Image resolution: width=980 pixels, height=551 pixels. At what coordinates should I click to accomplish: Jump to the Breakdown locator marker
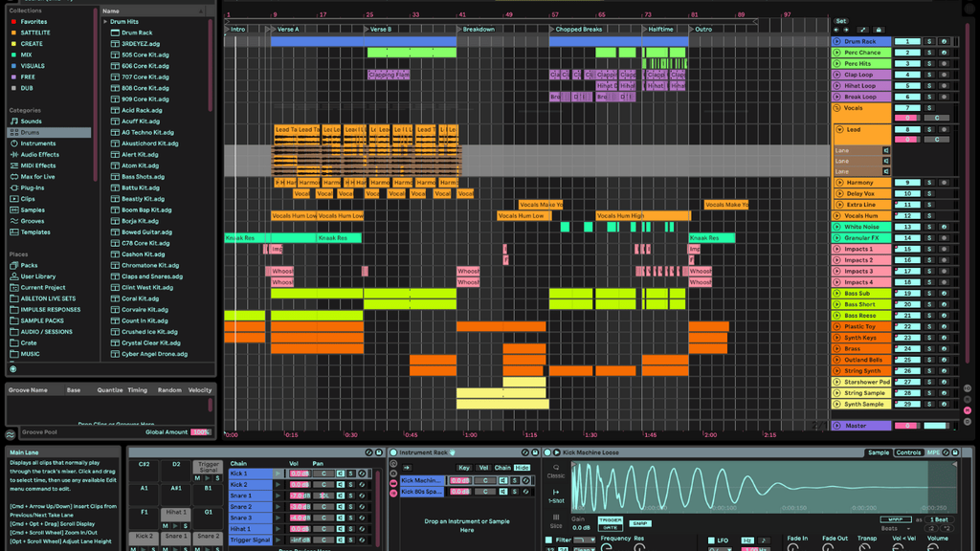pyautogui.click(x=478, y=30)
